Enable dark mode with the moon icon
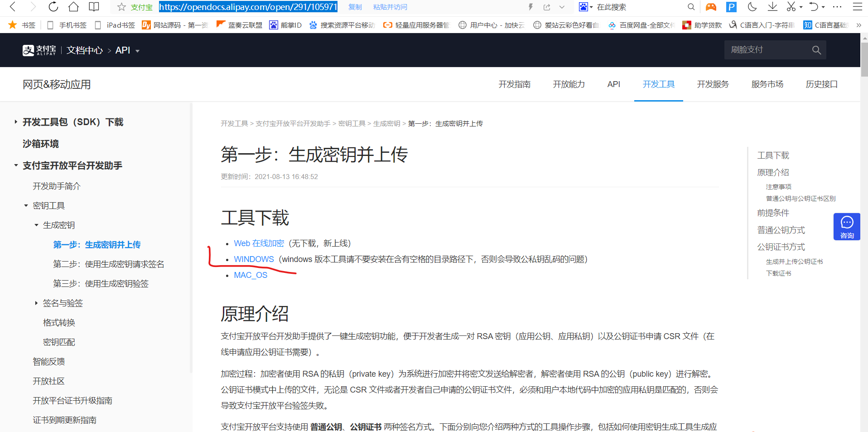Screen dimensions: 868x432 752,7
